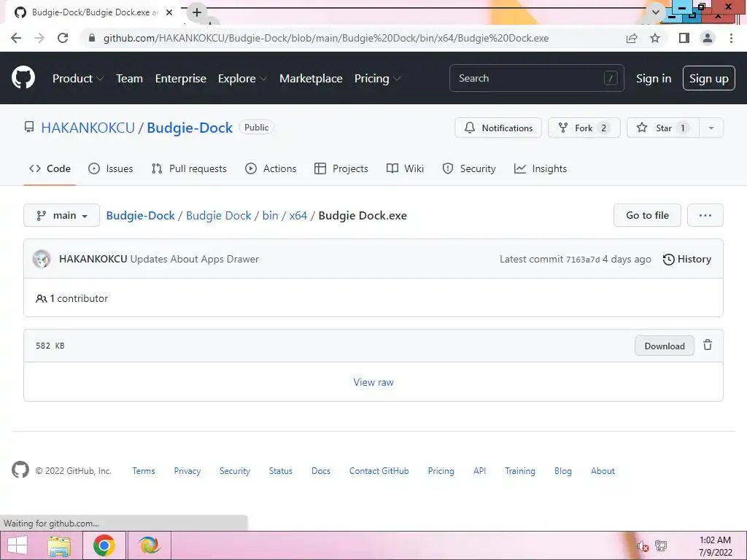Screen dimensions: 747x560
Task: Click the View raw link
Action: pyautogui.click(x=373, y=382)
